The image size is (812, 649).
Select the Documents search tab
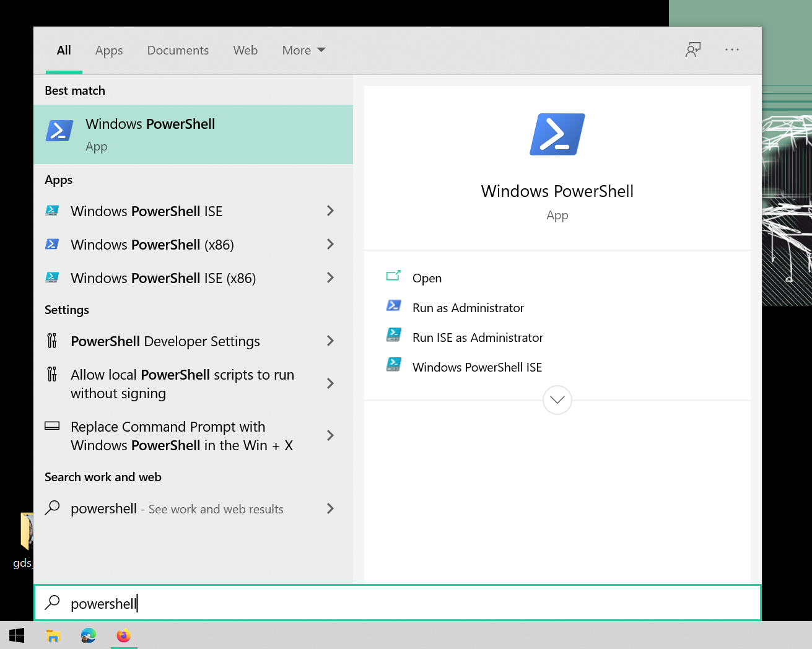178,50
